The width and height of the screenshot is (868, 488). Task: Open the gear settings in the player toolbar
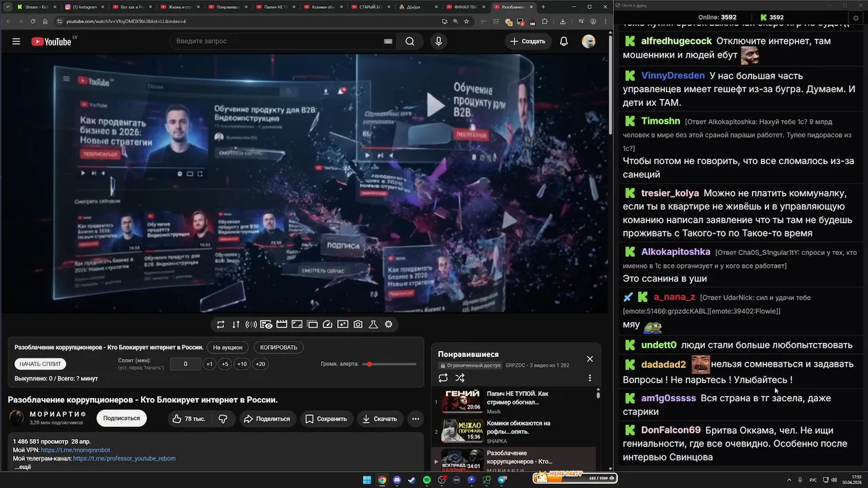[x=389, y=325]
